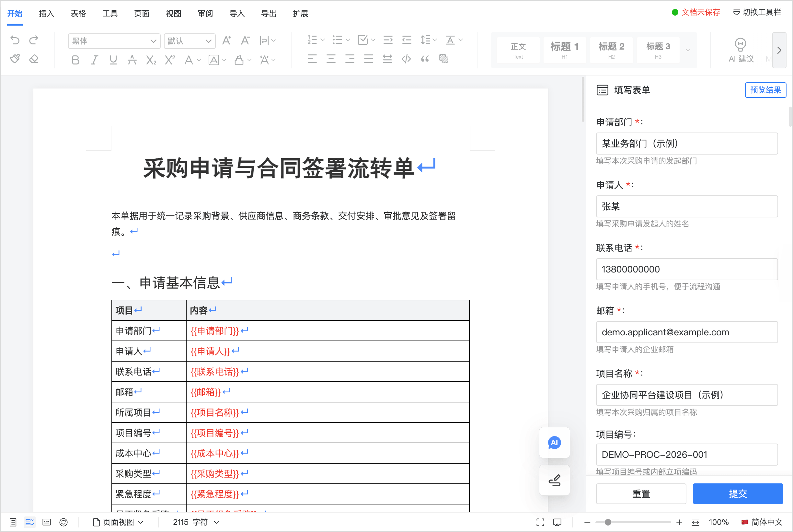This screenshot has width=793, height=532.
Task: Toggle bold formatting B icon
Action: pyautogui.click(x=75, y=60)
